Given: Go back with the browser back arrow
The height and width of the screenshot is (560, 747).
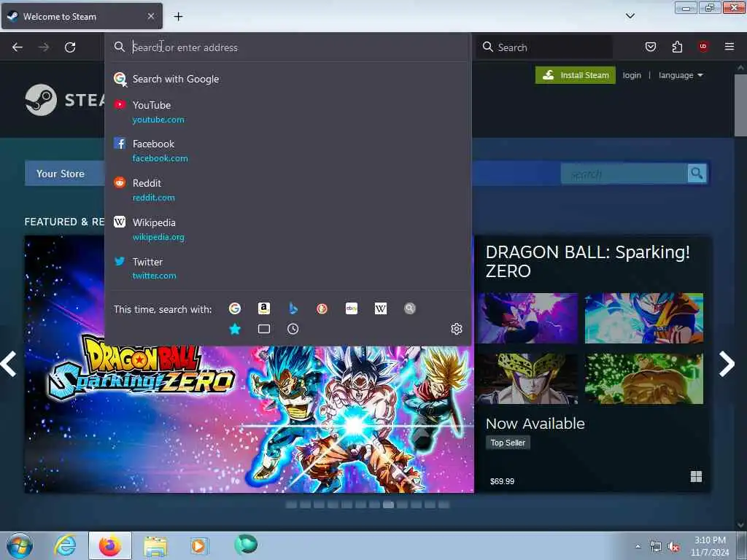Looking at the screenshot, I should (x=18, y=47).
